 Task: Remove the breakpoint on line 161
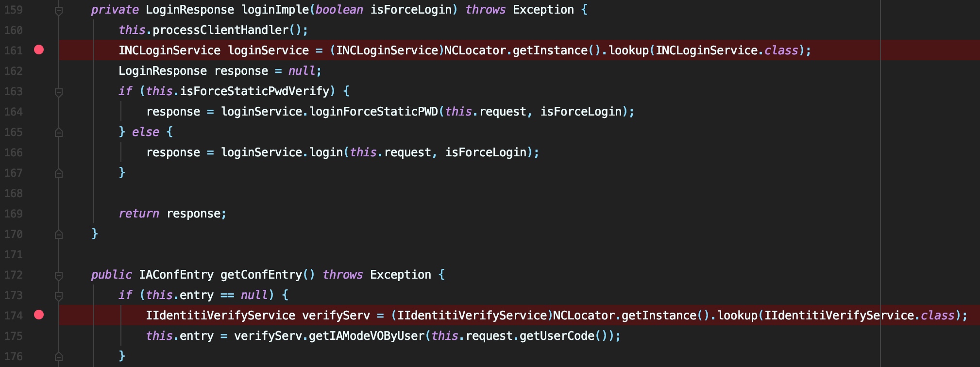[39, 50]
